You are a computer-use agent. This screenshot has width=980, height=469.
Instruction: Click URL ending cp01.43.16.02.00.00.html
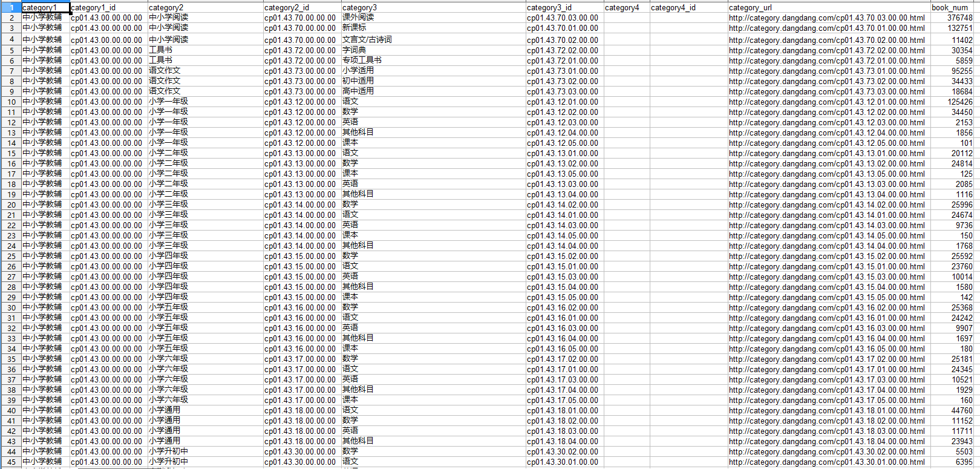[829, 307]
